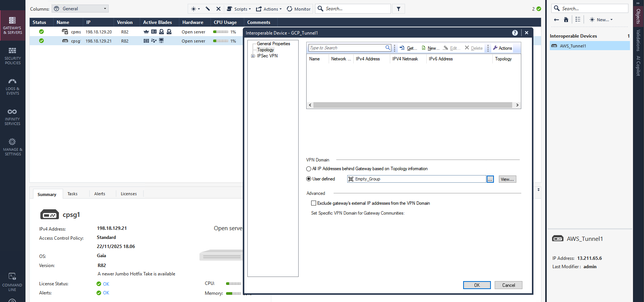Viewport: 644px width, 302px height.
Task: Click the help question mark in the dialog
Action: point(515,33)
